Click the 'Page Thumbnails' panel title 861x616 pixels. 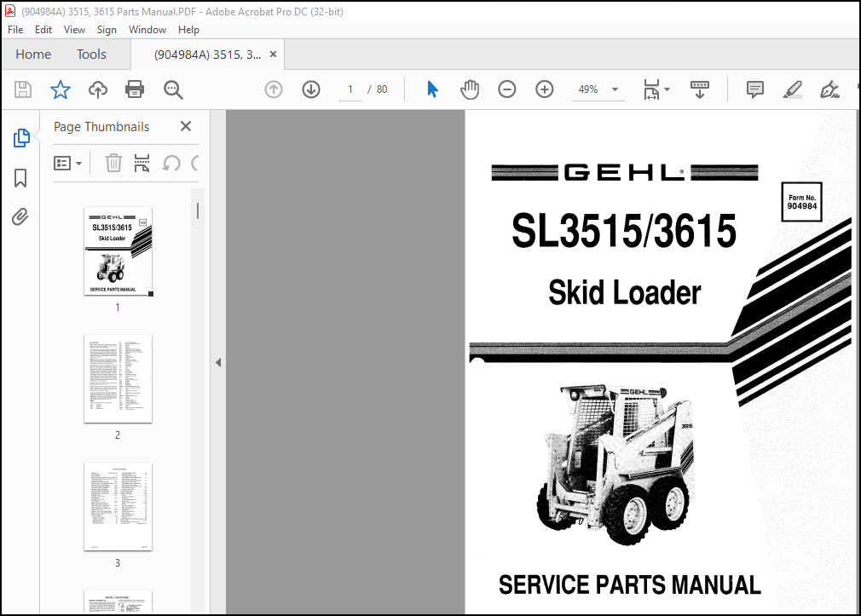pyautogui.click(x=101, y=127)
